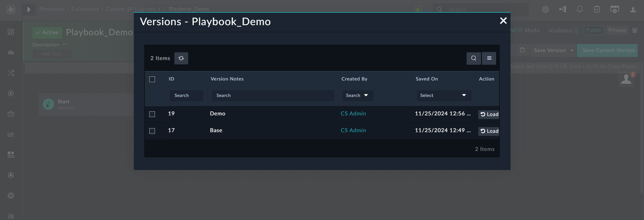Viewport: 644px width, 220px height.
Task: Focus the global search field
Action: pyautogui.click(x=480, y=10)
